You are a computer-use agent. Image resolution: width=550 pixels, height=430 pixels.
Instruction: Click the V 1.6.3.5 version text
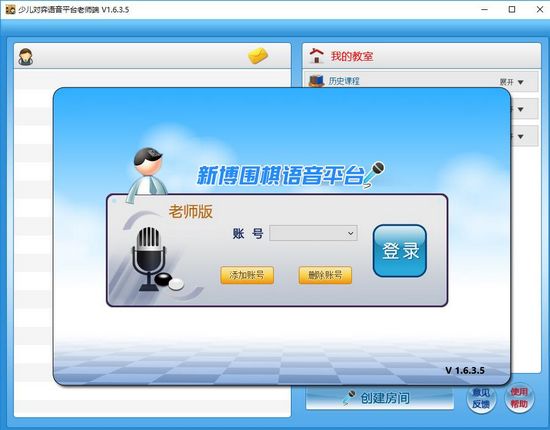click(465, 370)
